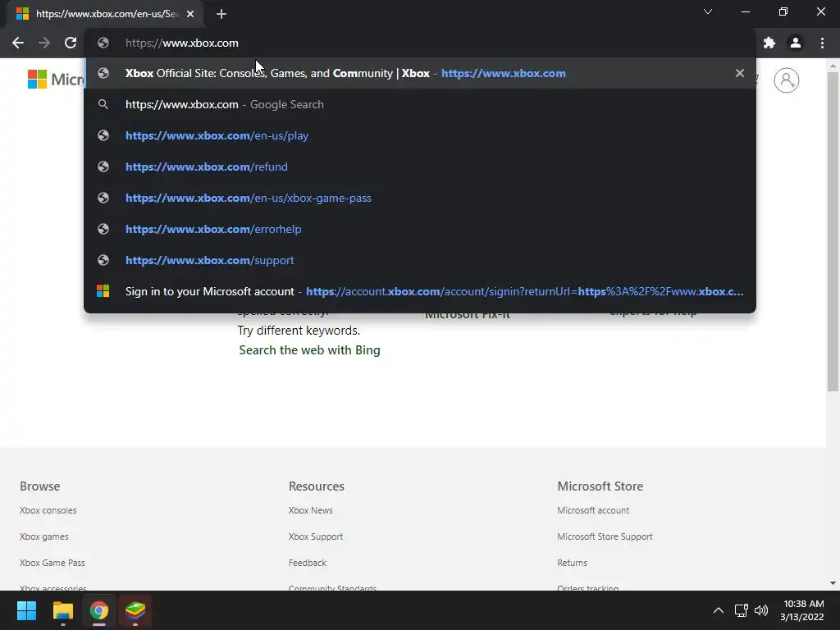Open the Windows Start menu
The image size is (840, 630).
[26, 610]
